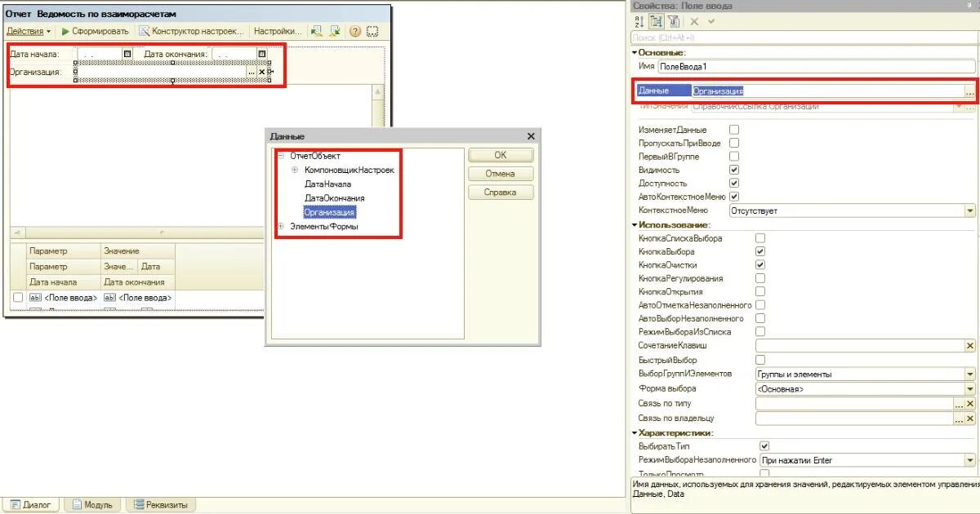Image resolution: width=980 pixels, height=514 pixels.
Task: Clear Связь по типу with X button
Action: [970, 404]
